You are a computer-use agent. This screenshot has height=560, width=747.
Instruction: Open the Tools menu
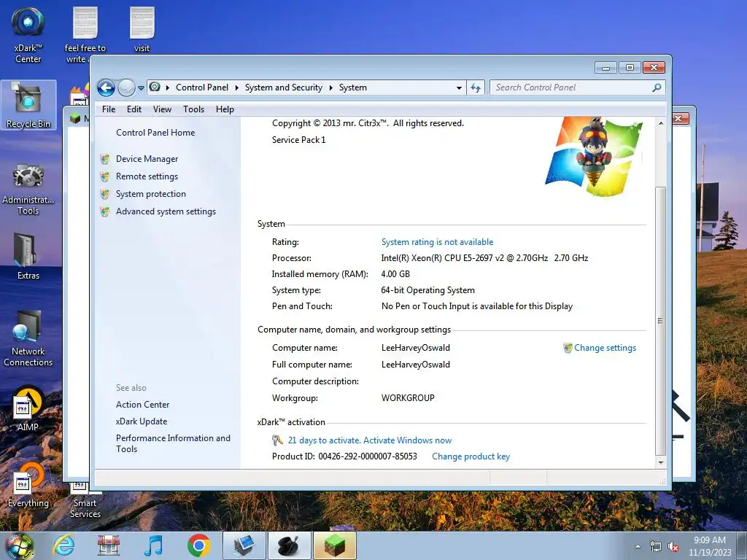pos(193,109)
